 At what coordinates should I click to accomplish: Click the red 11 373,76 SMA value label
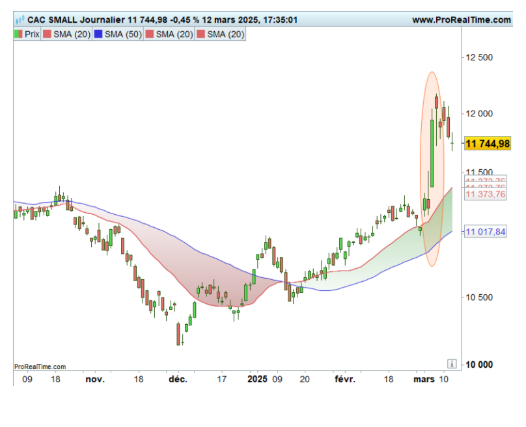click(x=485, y=194)
